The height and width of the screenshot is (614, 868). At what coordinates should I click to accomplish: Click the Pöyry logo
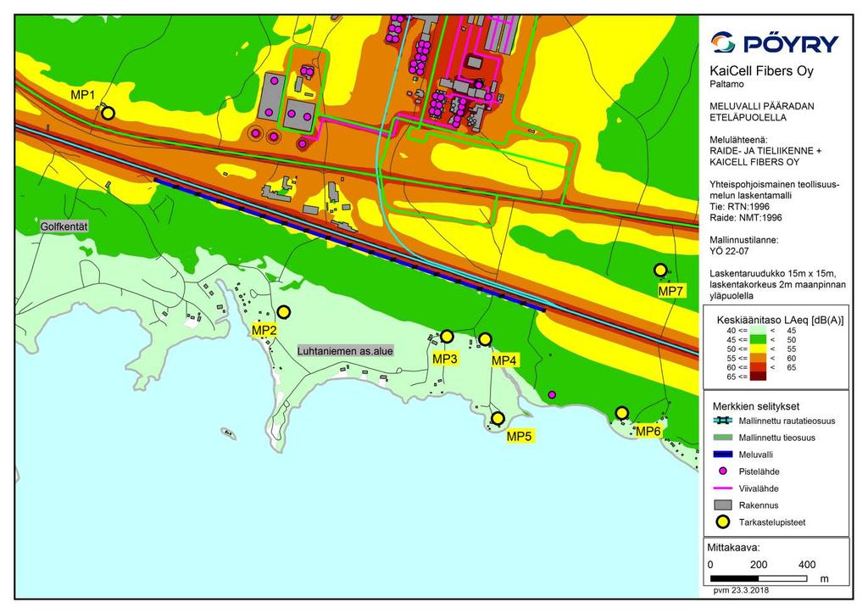(775, 42)
